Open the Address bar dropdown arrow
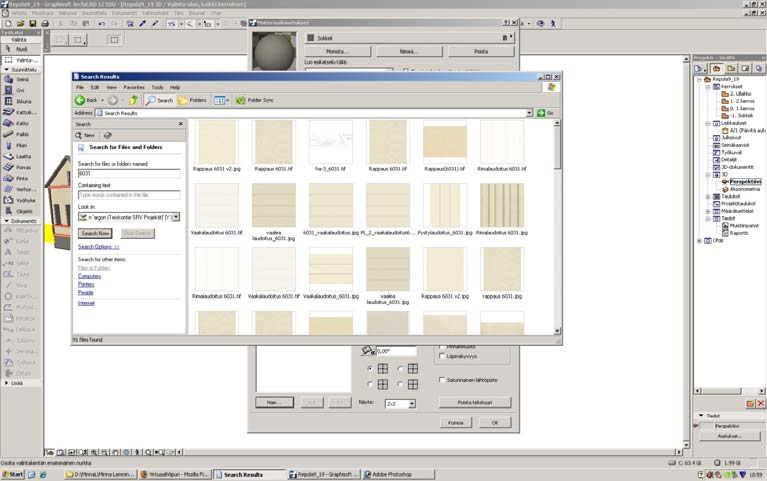Viewport: 767px width, 481px height. tap(529, 113)
